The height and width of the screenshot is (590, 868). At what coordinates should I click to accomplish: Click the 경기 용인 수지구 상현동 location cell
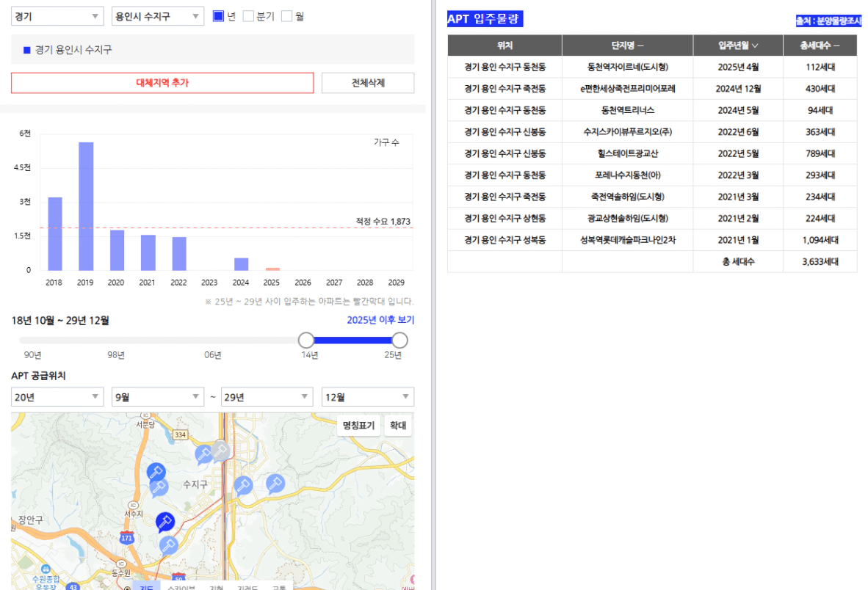tap(504, 218)
